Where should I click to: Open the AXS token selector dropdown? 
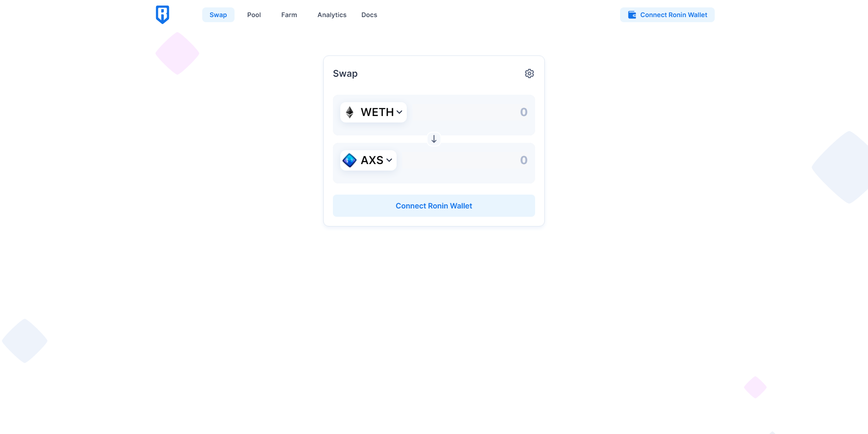click(368, 160)
